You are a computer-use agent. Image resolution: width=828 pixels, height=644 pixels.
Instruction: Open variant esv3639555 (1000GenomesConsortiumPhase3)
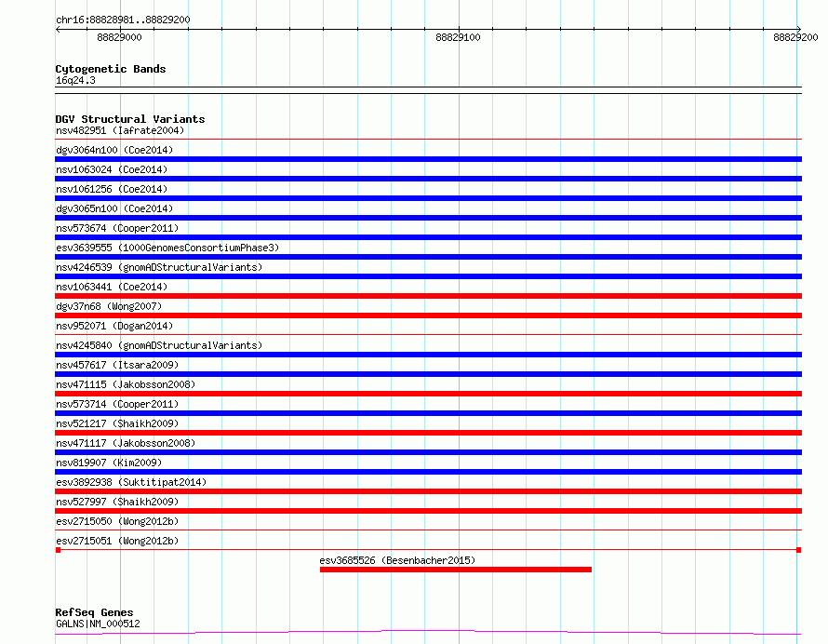167,248
